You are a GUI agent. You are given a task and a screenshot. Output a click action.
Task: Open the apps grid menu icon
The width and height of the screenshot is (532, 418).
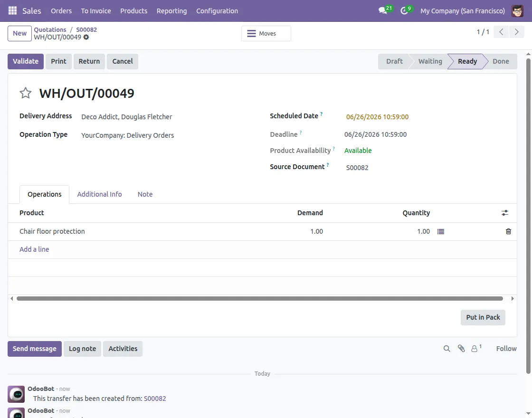point(12,11)
